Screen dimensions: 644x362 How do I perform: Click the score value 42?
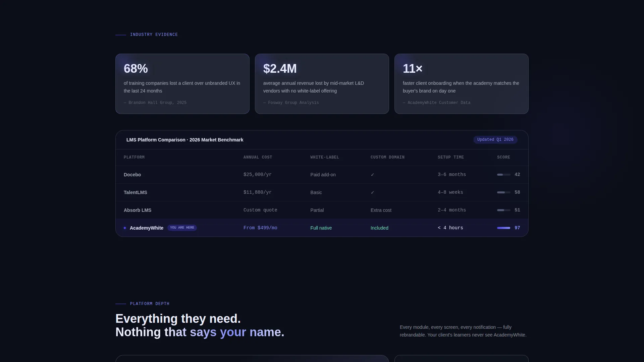[517, 175]
